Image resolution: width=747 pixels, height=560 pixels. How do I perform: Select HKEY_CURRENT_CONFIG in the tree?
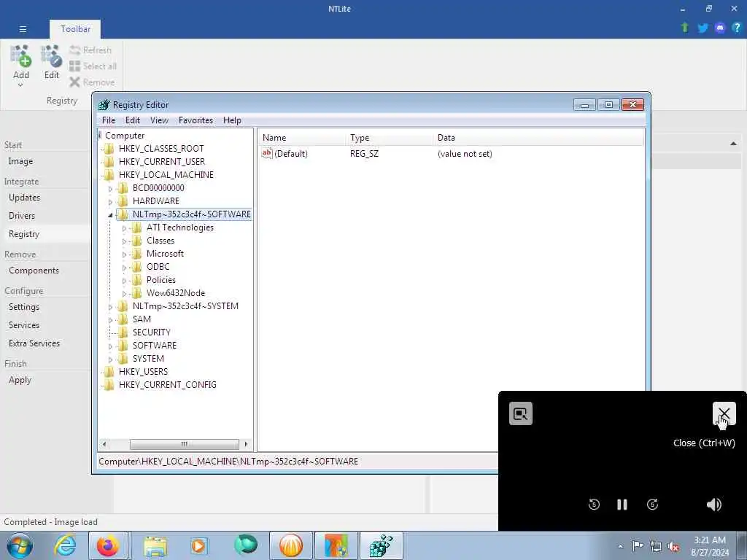coord(167,385)
